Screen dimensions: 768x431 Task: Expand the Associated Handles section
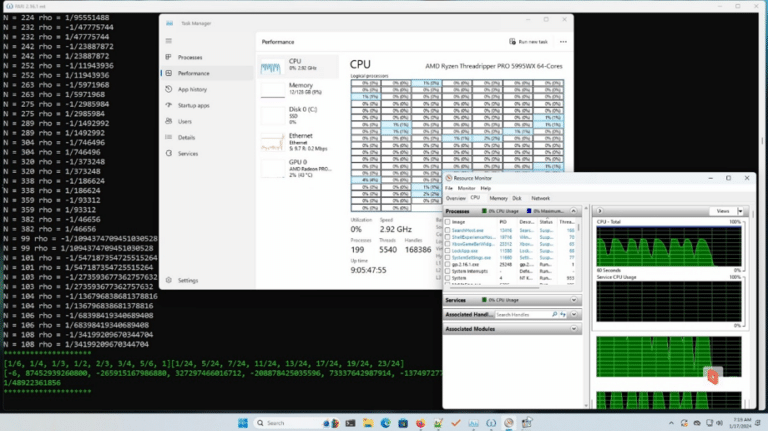(x=574, y=314)
